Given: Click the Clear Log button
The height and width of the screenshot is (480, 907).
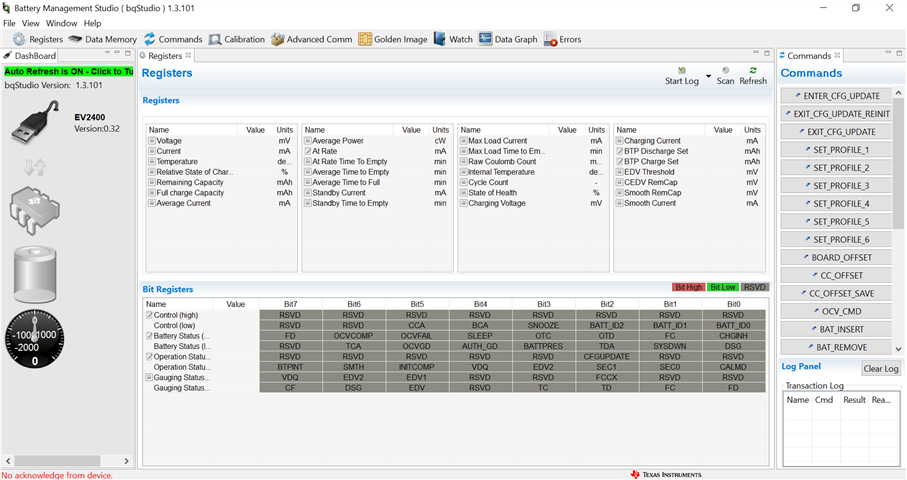Looking at the screenshot, I should click(x=880, y=368).
